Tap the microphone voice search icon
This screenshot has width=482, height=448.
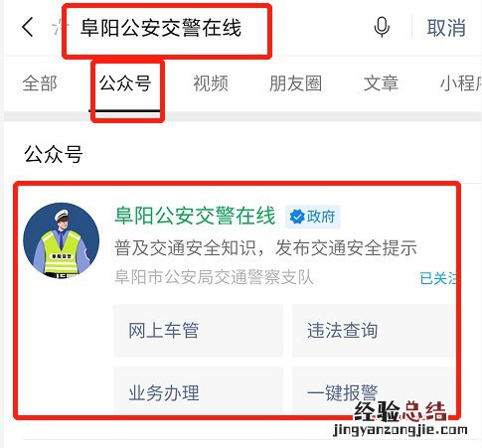382,27
